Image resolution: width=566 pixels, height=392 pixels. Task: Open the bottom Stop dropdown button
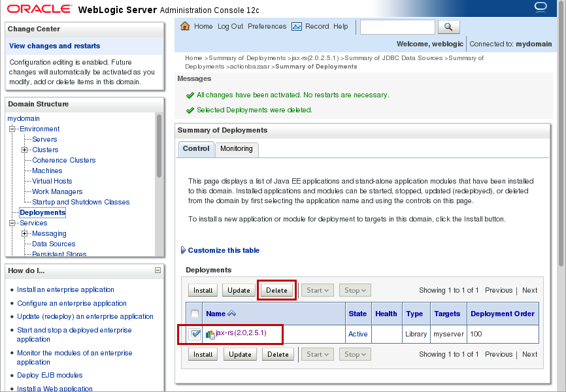point(355,355)
